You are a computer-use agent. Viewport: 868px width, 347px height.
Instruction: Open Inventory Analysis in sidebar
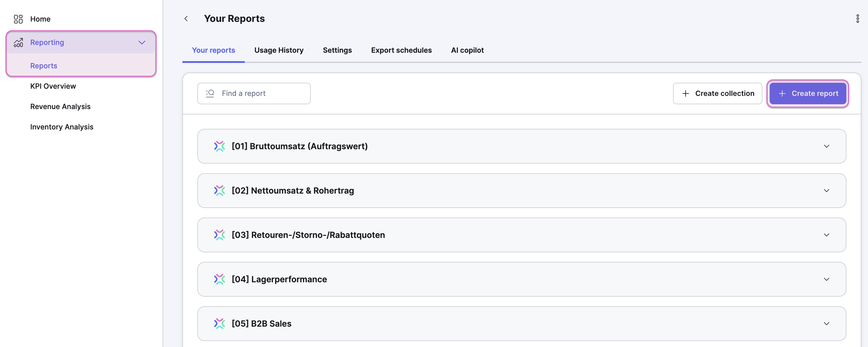click(62, 127)
